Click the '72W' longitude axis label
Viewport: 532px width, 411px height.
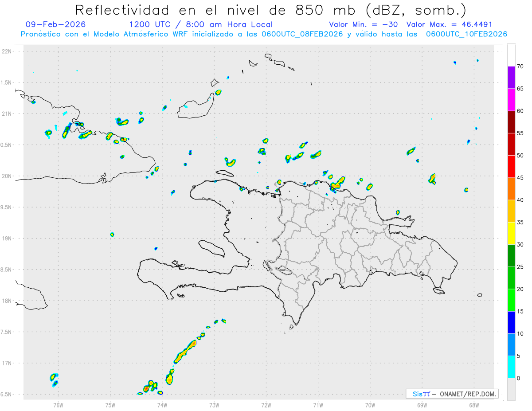pos(266,405)
